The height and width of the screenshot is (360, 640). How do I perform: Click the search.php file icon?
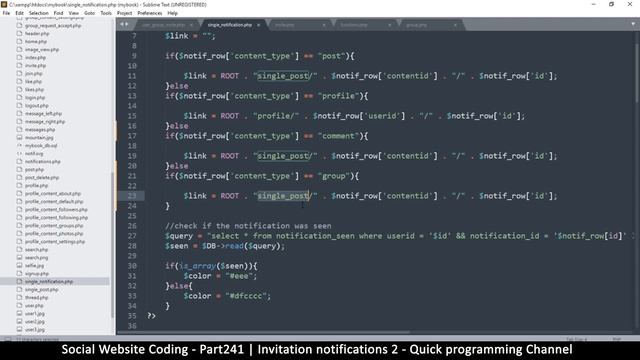19,249
